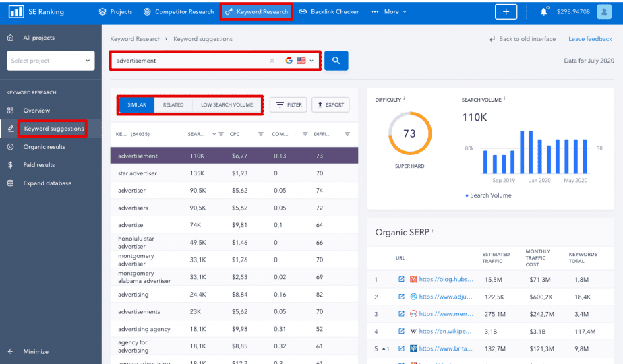This screenshot has height=364, width=623.
Task: Click Back to old interface link
Action: [523, 39]
